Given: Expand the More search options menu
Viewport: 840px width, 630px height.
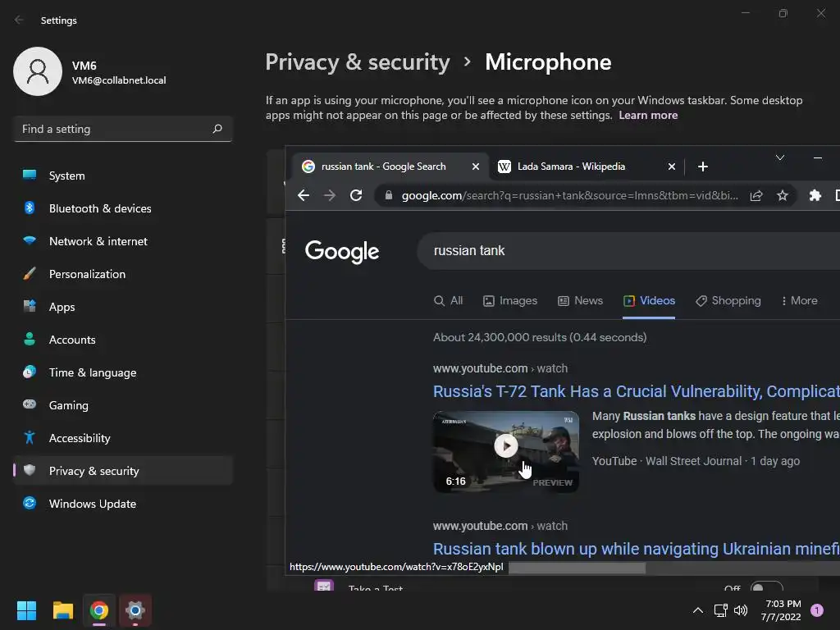Looking at the screenshot, I should click(799, 300).
